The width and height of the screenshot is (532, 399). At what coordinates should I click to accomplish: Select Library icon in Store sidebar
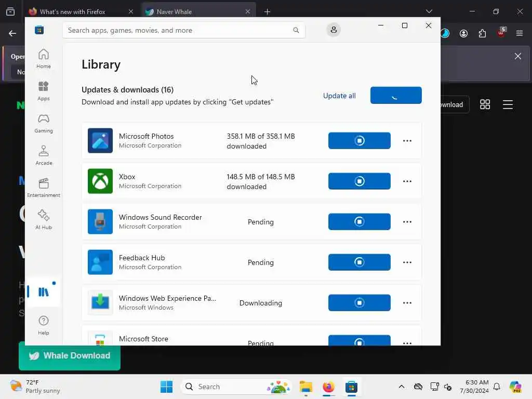click(44, 292)
